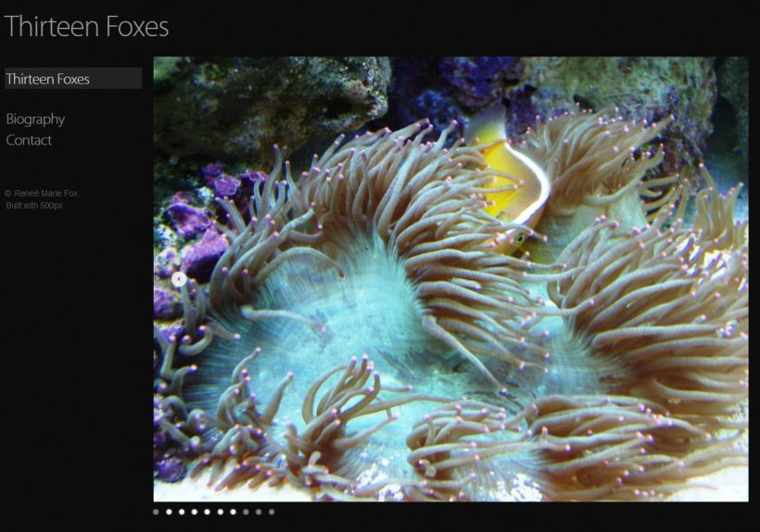Select the fourth slideshow dot

195,512
